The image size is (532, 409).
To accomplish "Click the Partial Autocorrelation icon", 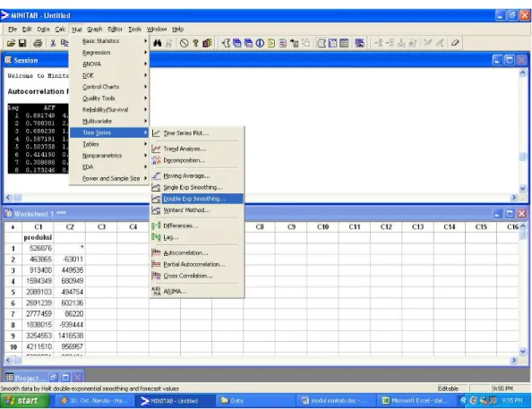I will [x=156, y=264].
